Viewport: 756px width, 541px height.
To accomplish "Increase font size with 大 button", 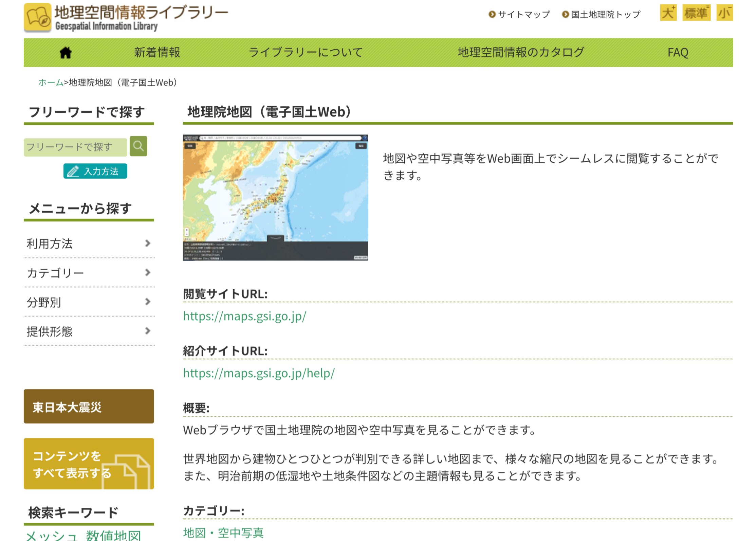I will click(x=668, y=13).
